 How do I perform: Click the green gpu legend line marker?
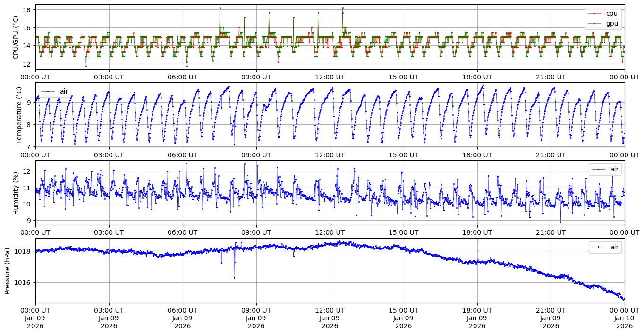[x=594, y=23]
